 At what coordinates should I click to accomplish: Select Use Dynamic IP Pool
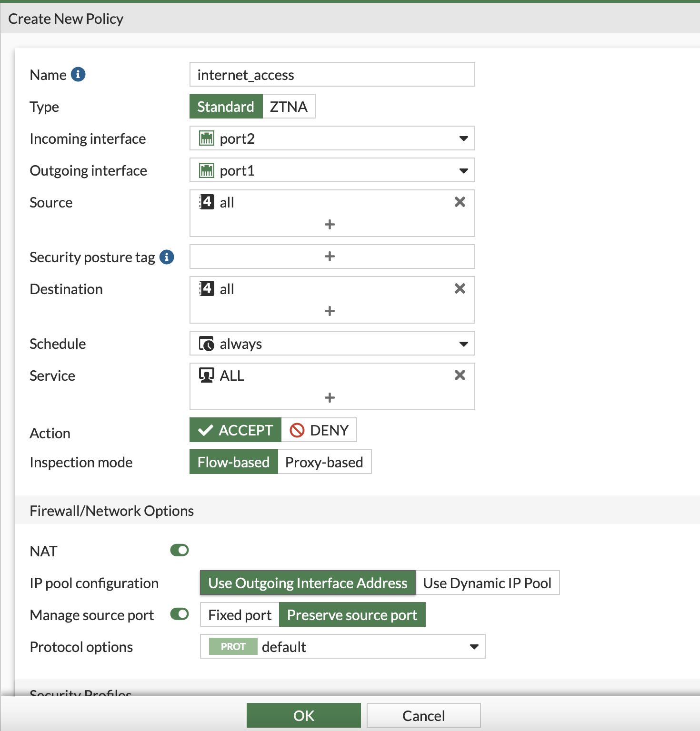[487, 583]
